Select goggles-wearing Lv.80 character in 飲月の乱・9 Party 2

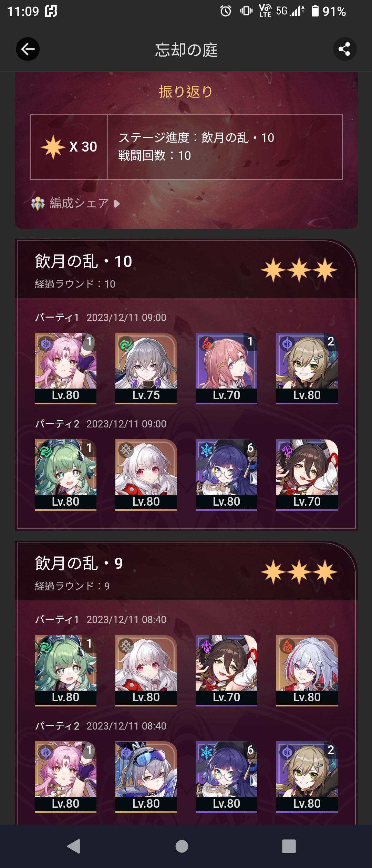click(x=146, y=777)
